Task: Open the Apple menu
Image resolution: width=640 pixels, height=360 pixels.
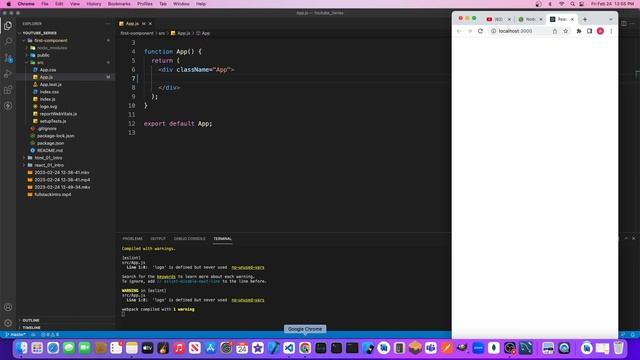Action: pyautogui.click(x=9, y=4)
